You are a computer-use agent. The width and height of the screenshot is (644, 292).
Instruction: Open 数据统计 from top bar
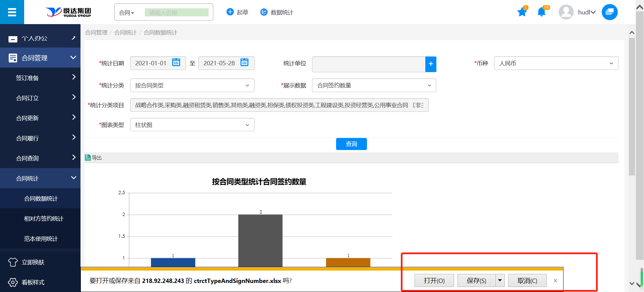click(277, 12)
